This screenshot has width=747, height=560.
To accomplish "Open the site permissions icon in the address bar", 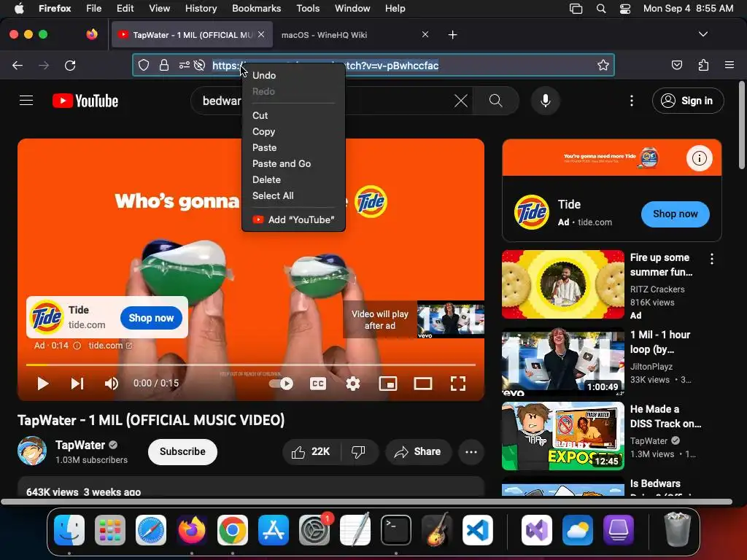I will 184,65.
